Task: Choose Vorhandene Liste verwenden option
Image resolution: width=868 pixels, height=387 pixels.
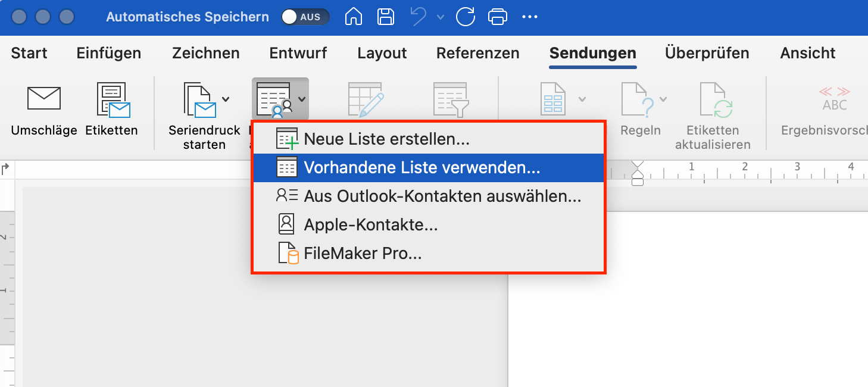Action: pos(421,168)
